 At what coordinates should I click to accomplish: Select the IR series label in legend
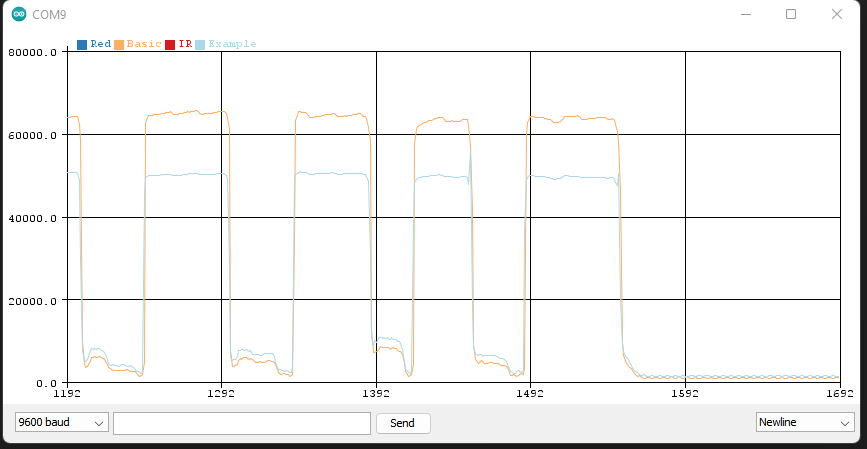pos(184,44)
